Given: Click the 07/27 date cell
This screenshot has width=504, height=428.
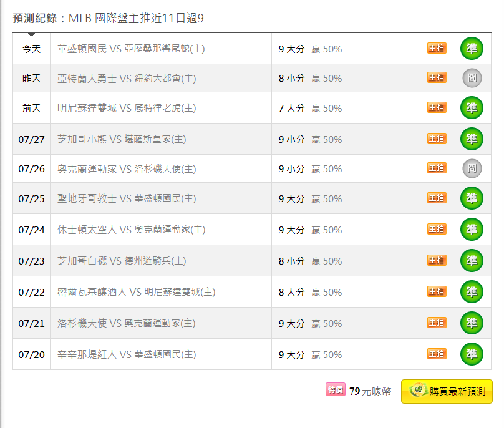Looking at the screenshot, I should click(31, 139).
